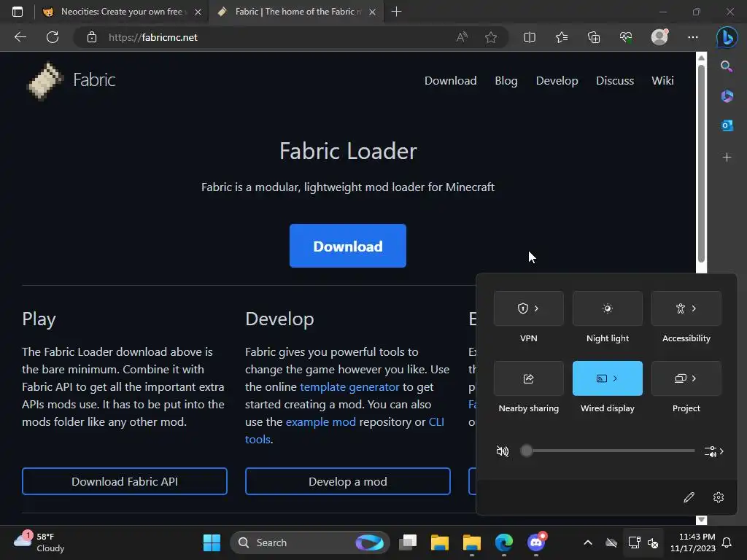Close the Neocities browser tab

(198, 12)
